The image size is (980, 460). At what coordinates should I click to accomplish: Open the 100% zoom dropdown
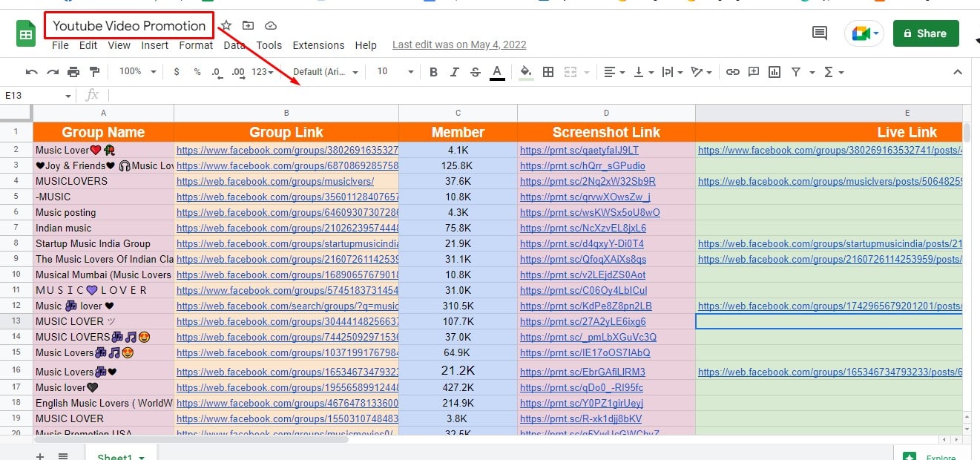click(138, 72)
